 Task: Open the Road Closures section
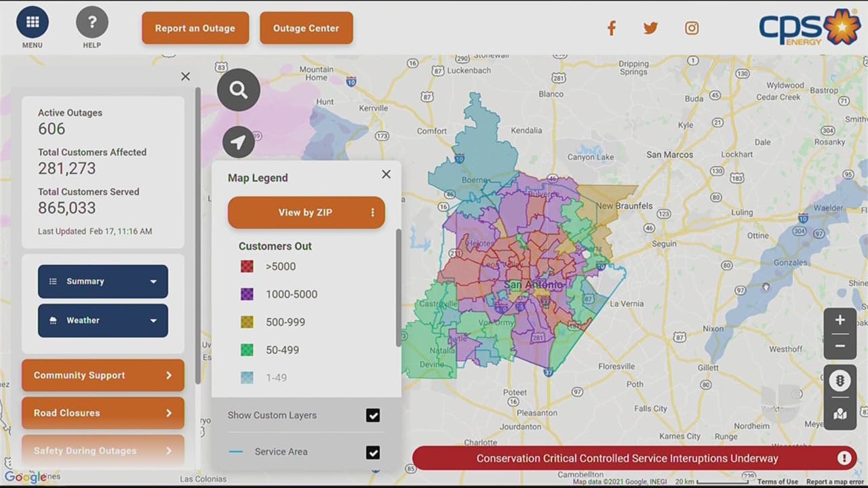103,413
